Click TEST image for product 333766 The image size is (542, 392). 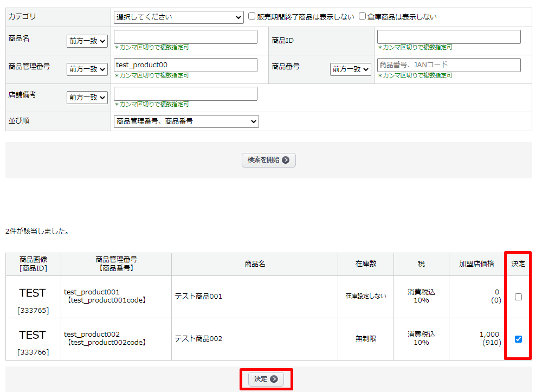coord(33,335)
